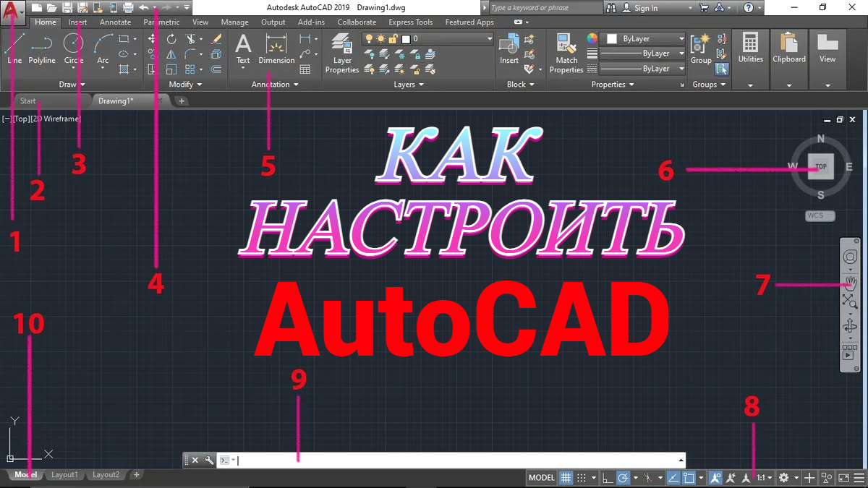Toggle 2D object snap in status bar

(x=689, y=478)
